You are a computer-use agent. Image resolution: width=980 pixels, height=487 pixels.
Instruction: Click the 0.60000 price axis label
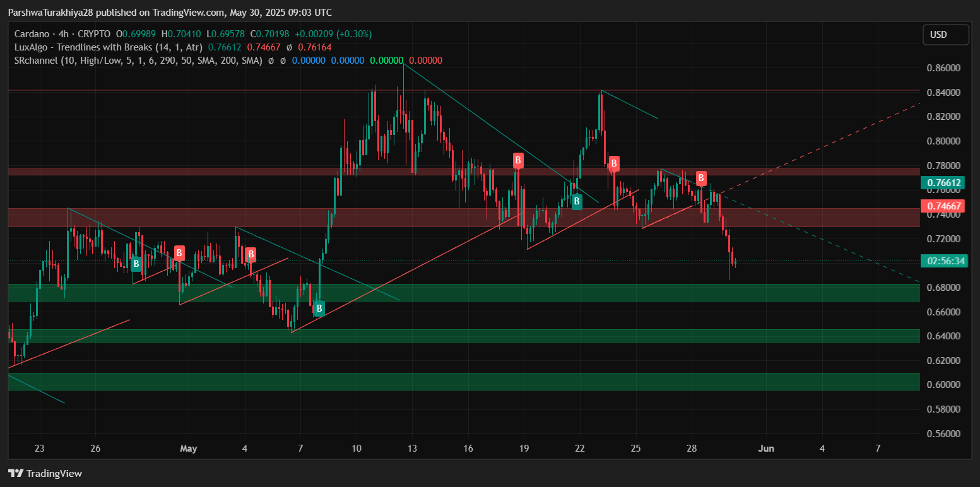943,385
